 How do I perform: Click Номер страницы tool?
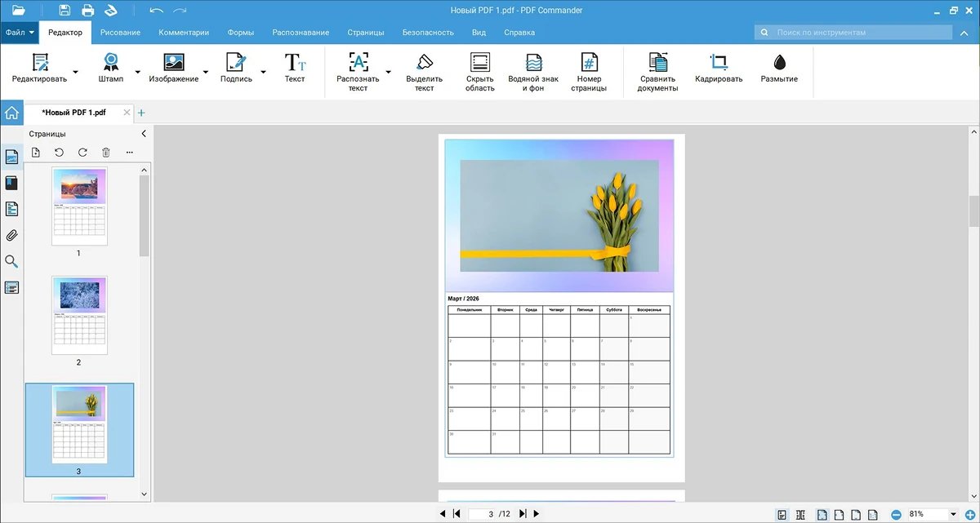pos(589,64)
